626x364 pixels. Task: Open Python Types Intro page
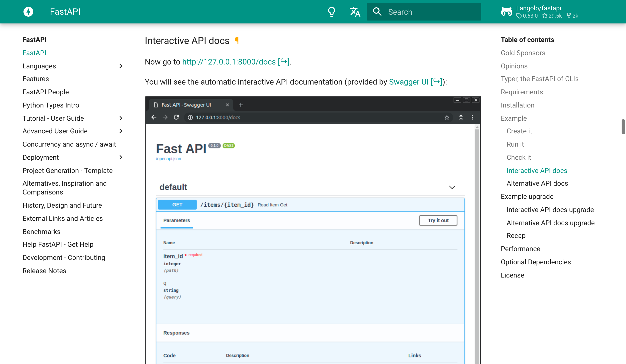(x=51, y=105)
